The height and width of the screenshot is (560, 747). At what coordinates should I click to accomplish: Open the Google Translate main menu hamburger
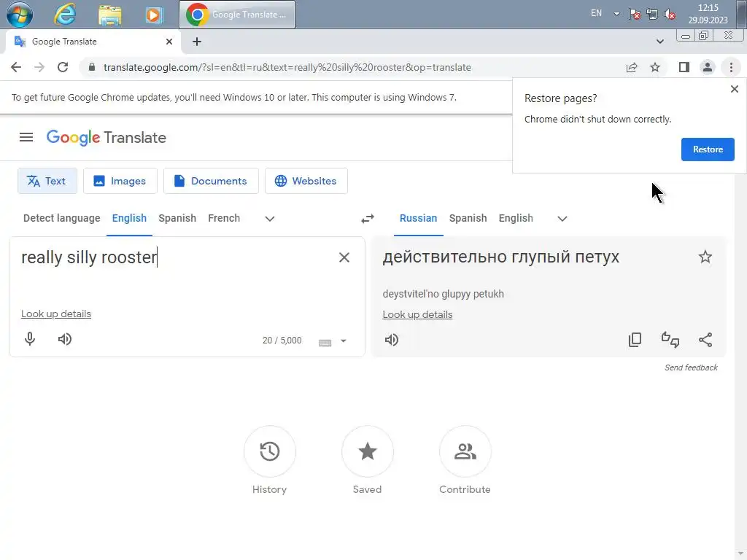26,138
